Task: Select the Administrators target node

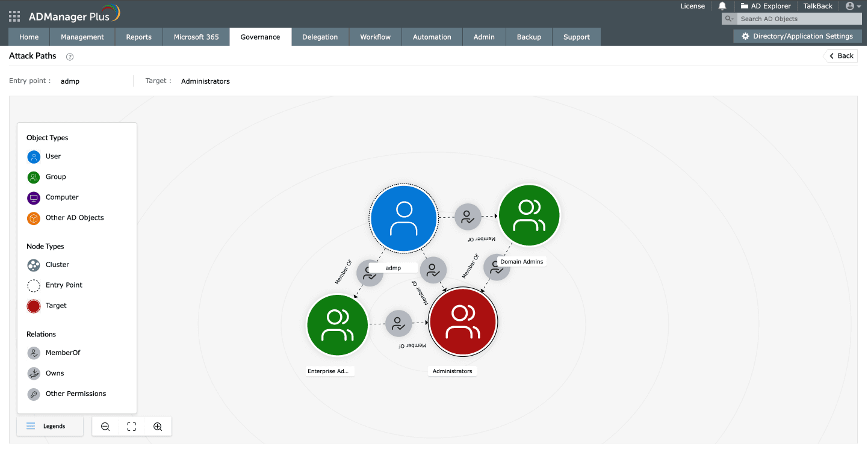Action: pyautogui.click(x=463, y=321)
